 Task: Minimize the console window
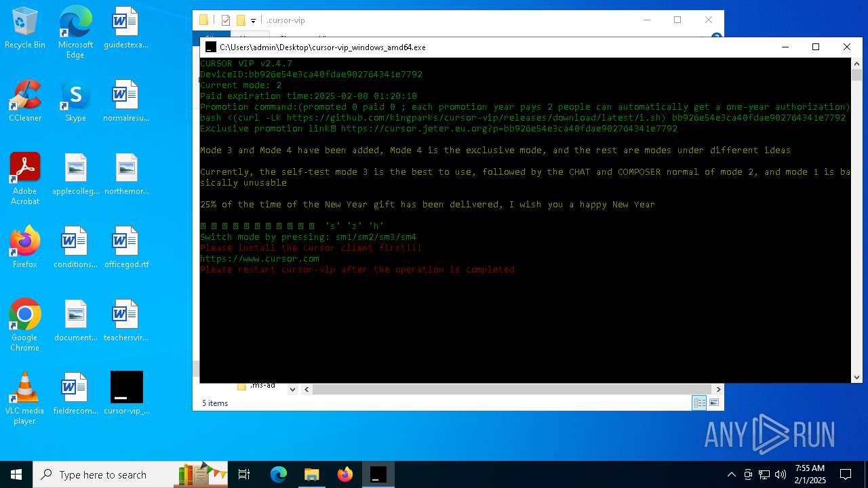785,47
